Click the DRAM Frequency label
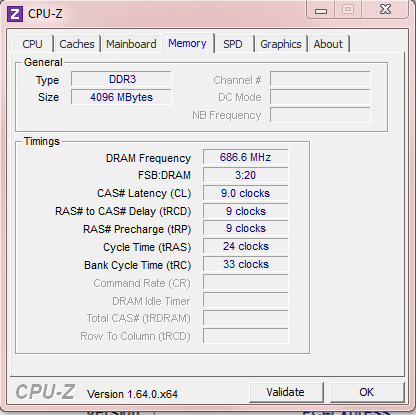Image resolution: width=416 pixels, height=415 pixels. tap(148, 158)
